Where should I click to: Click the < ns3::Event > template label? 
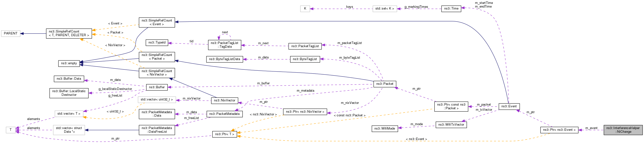[x=416, y=139]
